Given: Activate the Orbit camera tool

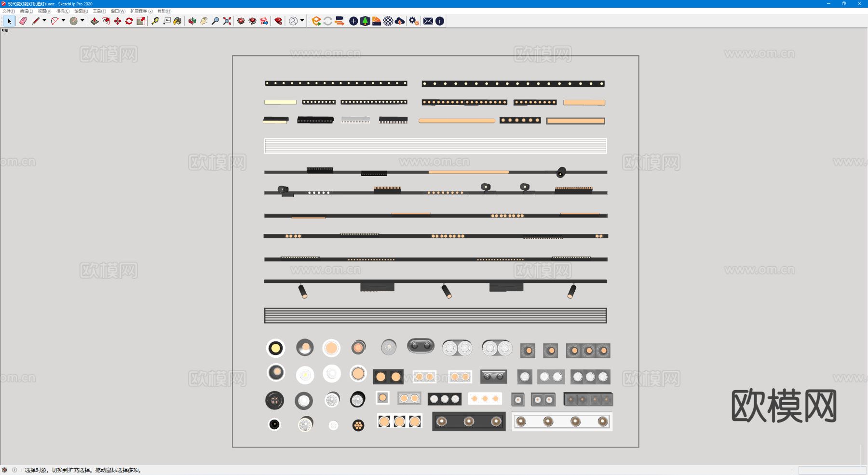Looking at the screenshot, I should pos(192,21).
